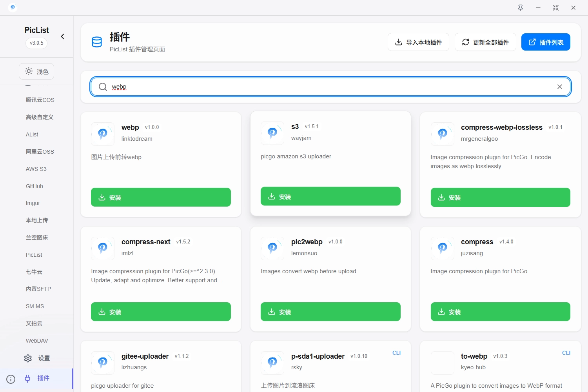This screenshot has height=392, width=588.
Task: Open AList uploader in sidebar
Action: (x=32, y=134)
